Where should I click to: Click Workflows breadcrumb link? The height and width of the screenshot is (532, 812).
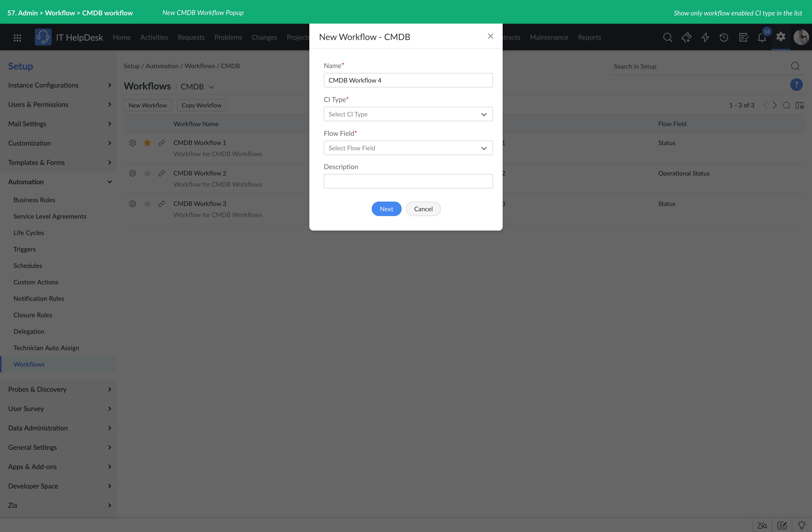point(200,66)
